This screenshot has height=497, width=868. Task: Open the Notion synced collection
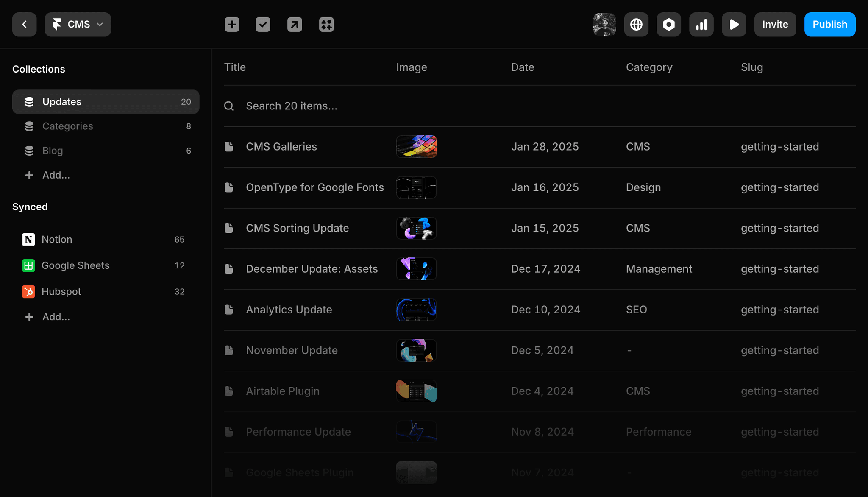pos(57,240)
